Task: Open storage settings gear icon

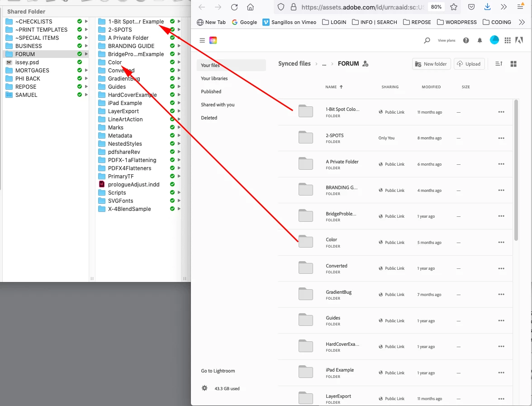Action: (x=204, y=388)
